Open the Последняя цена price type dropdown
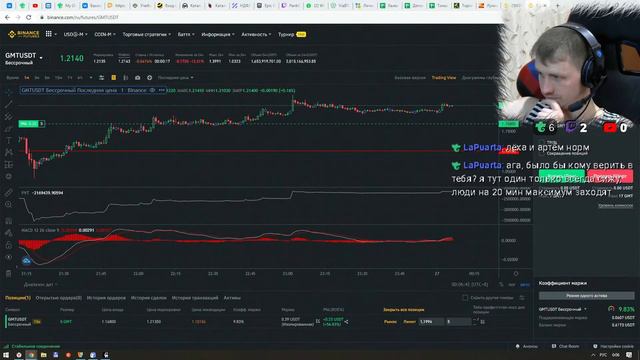The image size is (640, 360). coord(176,78)
